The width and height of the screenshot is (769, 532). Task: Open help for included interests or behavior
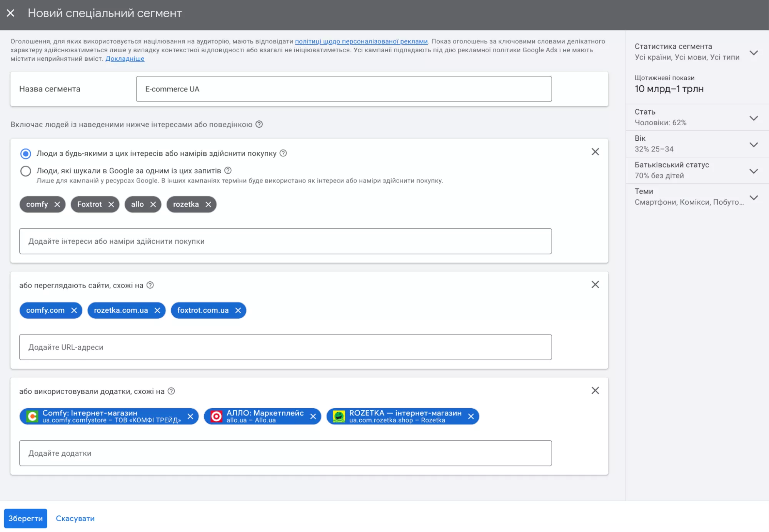click(259, 124)
